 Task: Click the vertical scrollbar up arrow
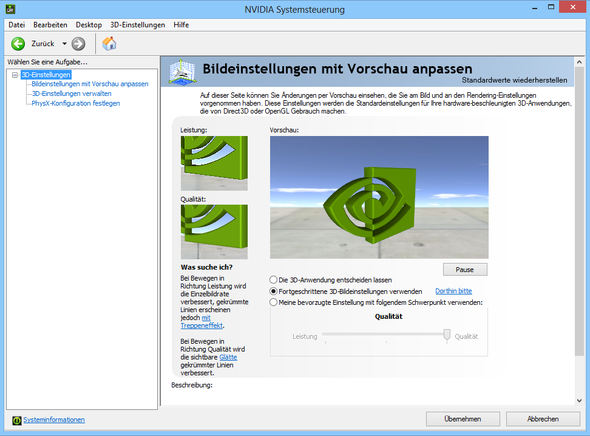[579, 62]
